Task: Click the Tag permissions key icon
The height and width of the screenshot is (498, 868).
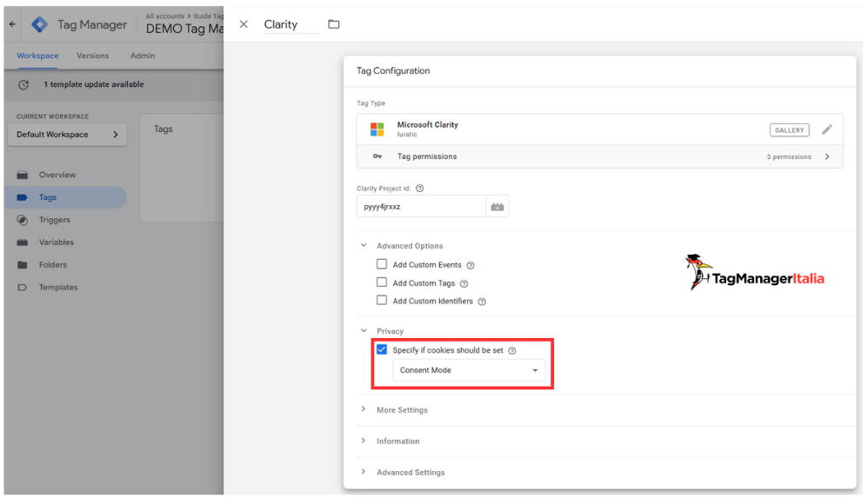Action: pyautogui.click(x=377, y=156)
